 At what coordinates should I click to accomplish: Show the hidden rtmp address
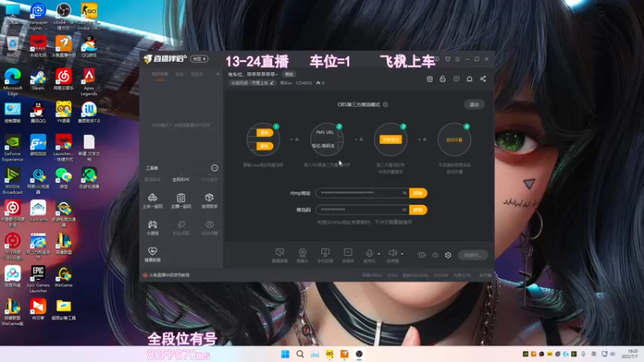405,193
